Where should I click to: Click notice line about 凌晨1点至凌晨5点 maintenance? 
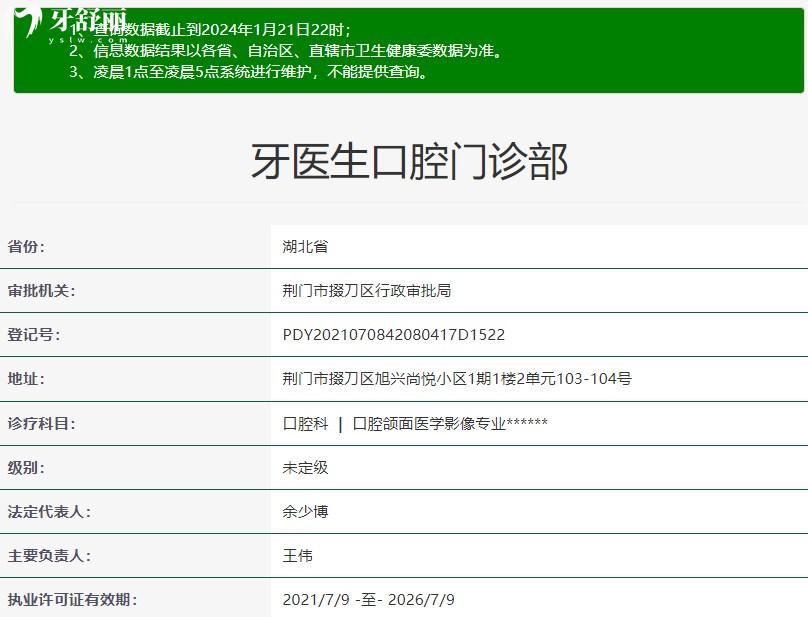[x=248, y=72]
